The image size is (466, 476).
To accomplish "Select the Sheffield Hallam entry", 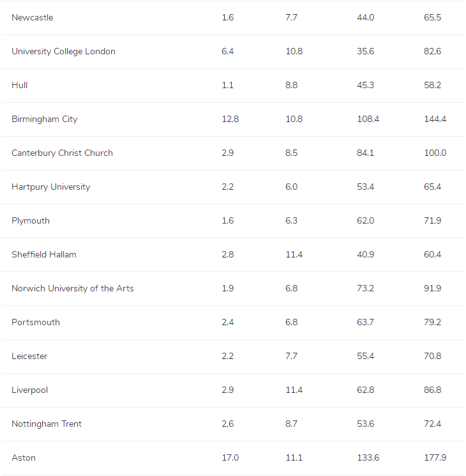I will [x=44, y=255].
